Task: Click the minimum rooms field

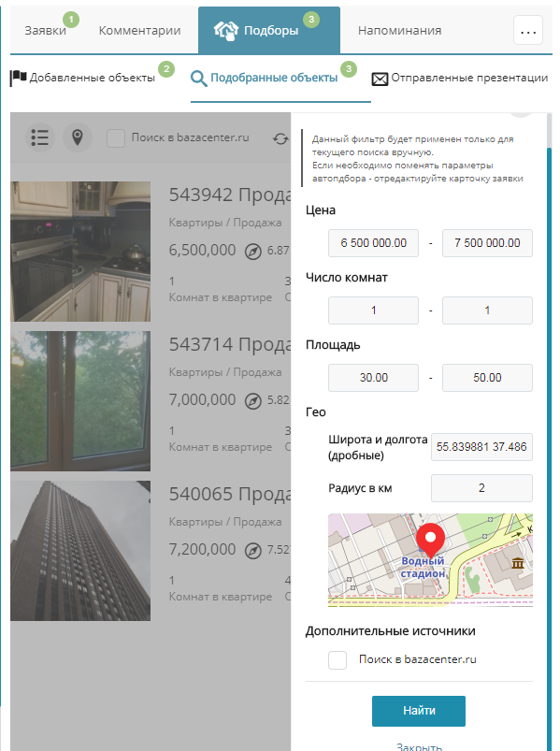Action: pos(373,311)
